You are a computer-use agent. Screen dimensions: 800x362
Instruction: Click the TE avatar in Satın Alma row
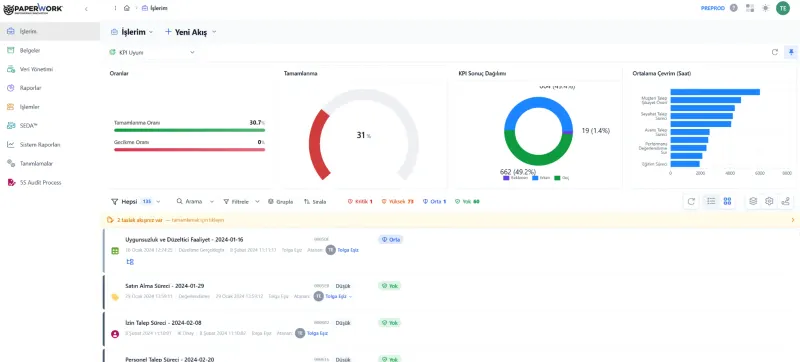318,296
